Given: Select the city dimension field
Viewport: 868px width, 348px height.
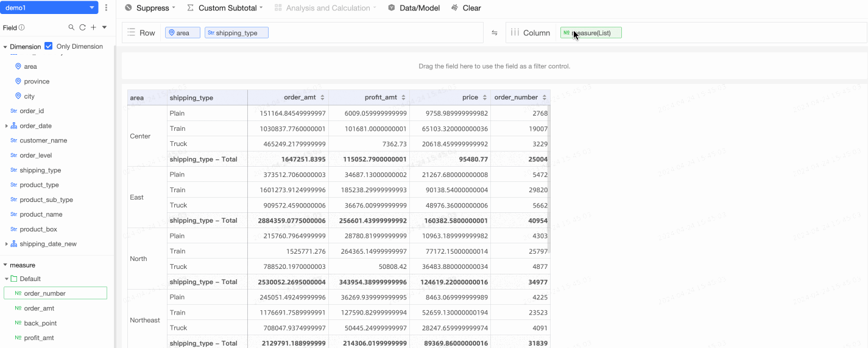Looking at the screenshot, I should click(x=29, y=96).
